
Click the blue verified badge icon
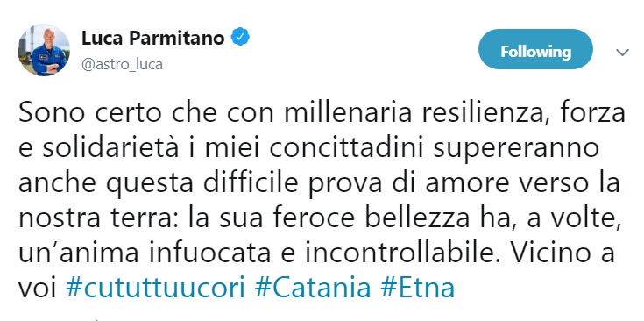coord(240,38)
